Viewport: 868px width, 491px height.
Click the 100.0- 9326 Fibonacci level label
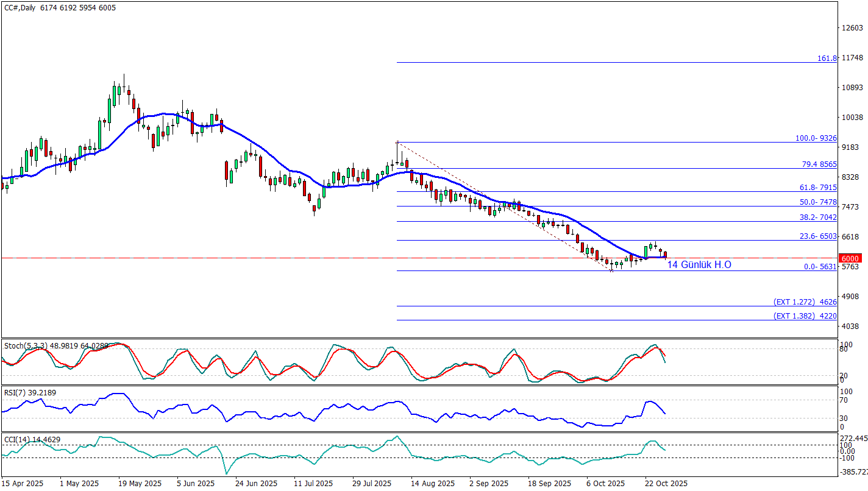tap(816, 138)
